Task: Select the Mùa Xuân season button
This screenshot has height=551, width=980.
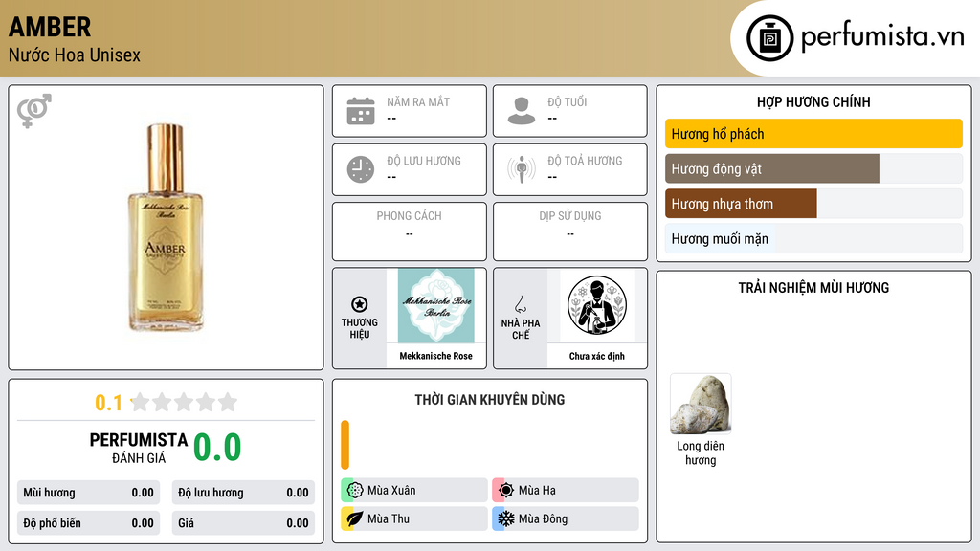Action: [414, 491]
